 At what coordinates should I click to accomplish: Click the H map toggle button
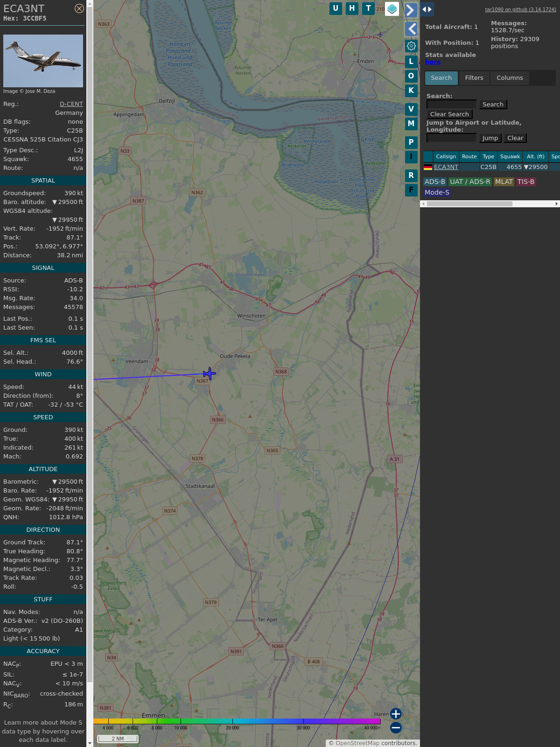point(352,8)
